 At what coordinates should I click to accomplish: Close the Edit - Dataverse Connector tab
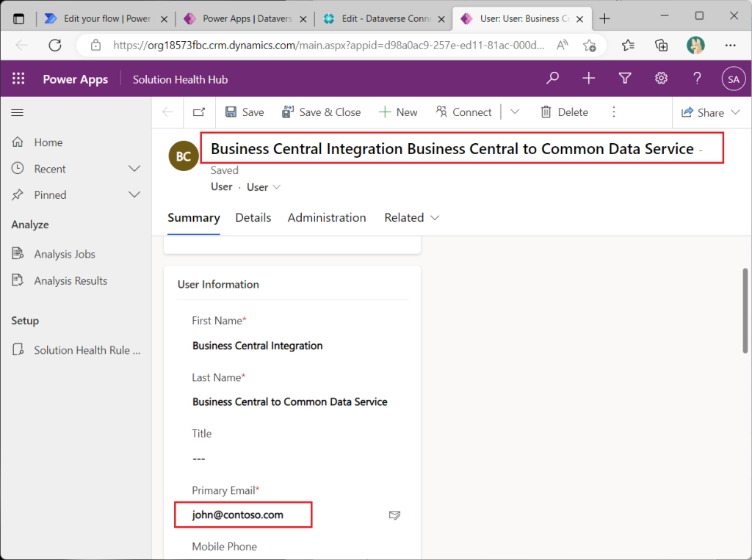click(x=441, y=19)
